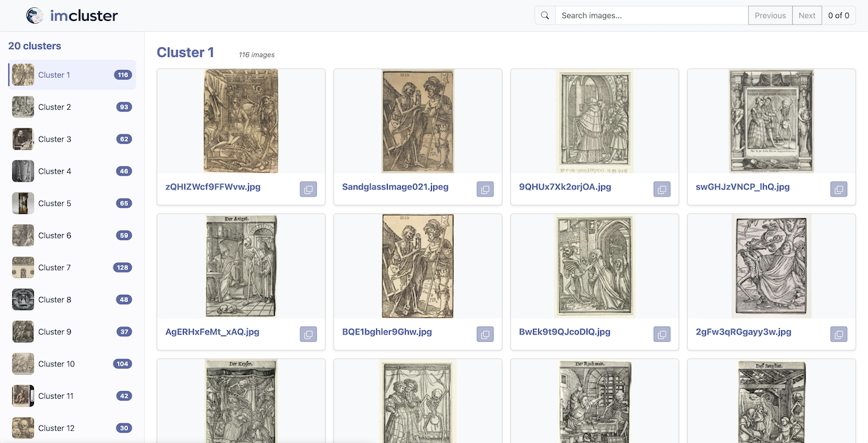Open the 'Der Rychman' woodcut thumbnail
This screenshot has height=443, width=868.
point(595,402)
